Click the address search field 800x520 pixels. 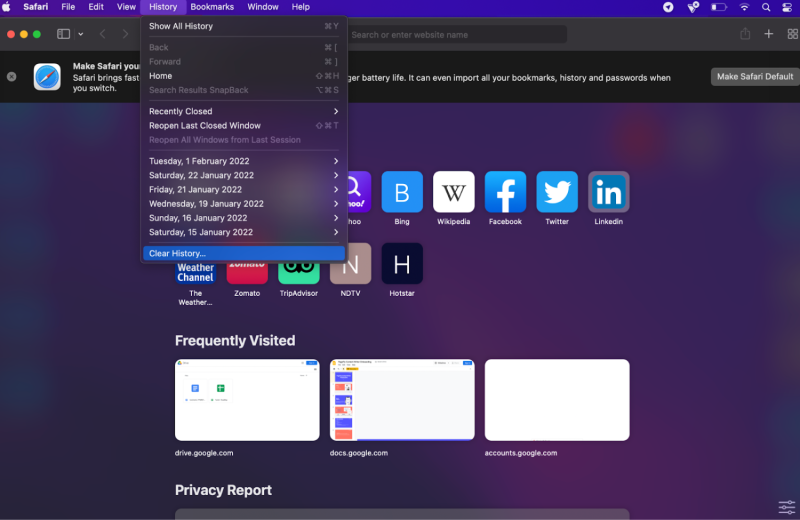457,35
